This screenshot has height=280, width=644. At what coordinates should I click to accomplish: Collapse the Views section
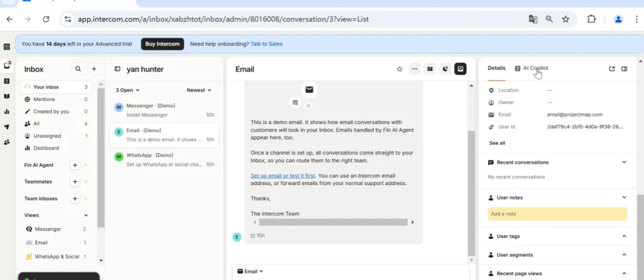[x=86, y=215]
